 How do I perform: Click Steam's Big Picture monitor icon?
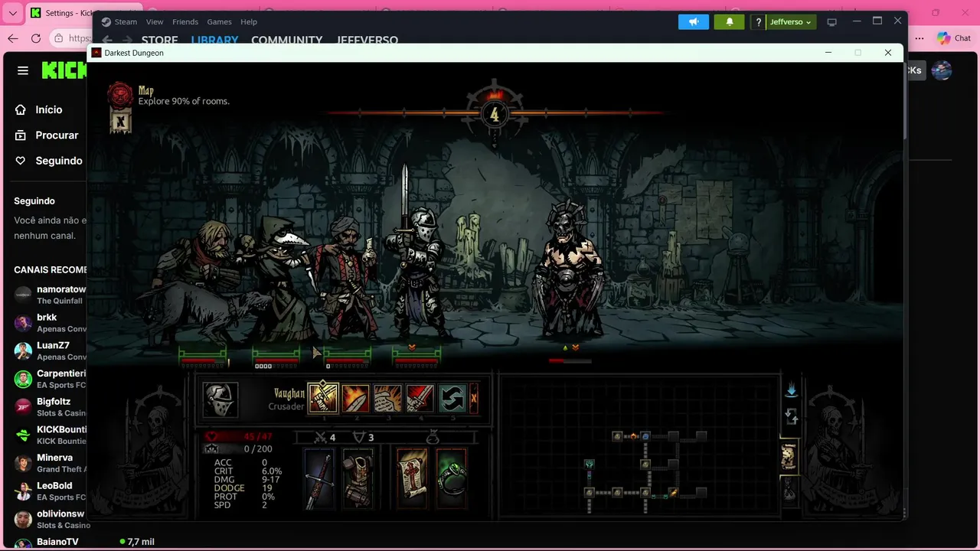point(832,22)
